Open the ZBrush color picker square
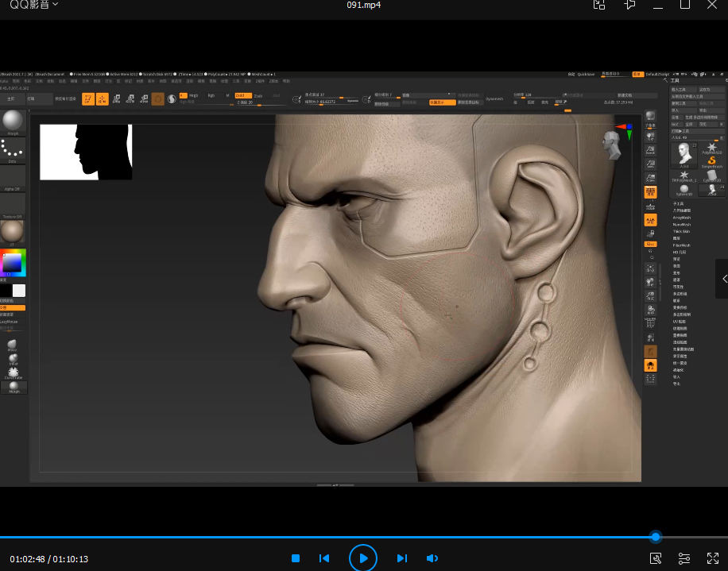The width and height of the screenshot is (728, 571). (13, 263)
